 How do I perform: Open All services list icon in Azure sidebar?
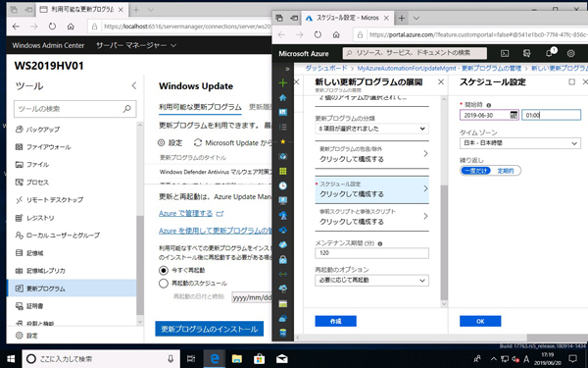click(283, 127)
